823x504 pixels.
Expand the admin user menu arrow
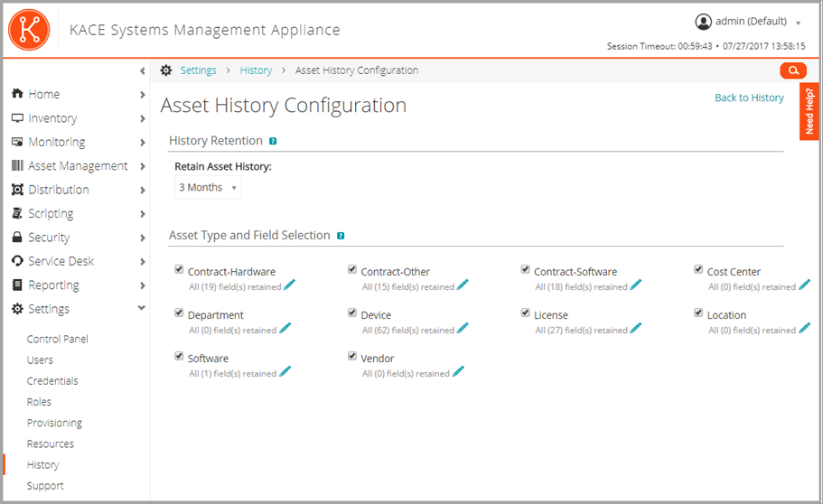[798, 23]
